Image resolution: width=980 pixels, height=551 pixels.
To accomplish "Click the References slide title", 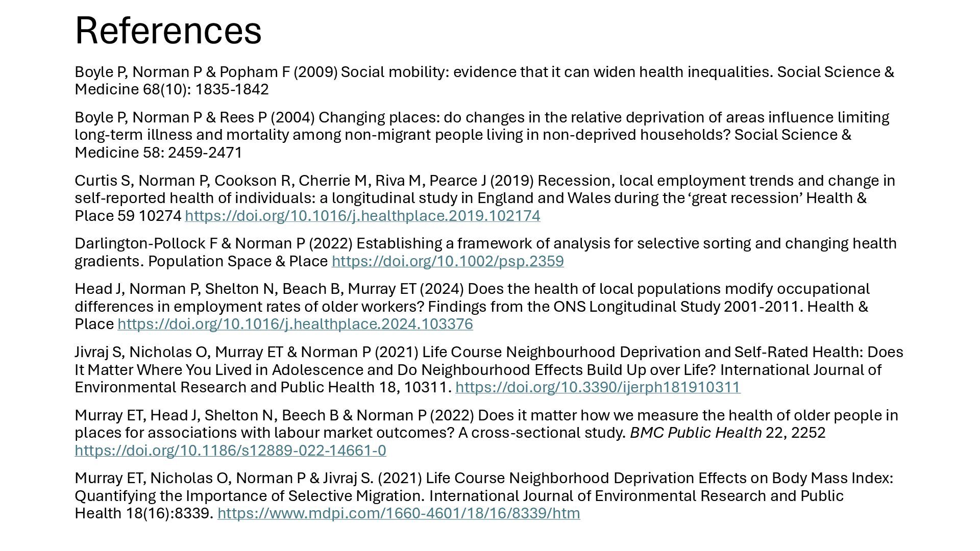I will click(168, 31).
